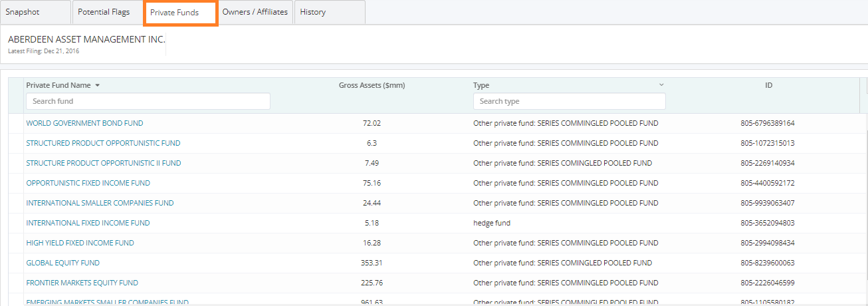Select gross assets value 75.16

pos(372,183)
